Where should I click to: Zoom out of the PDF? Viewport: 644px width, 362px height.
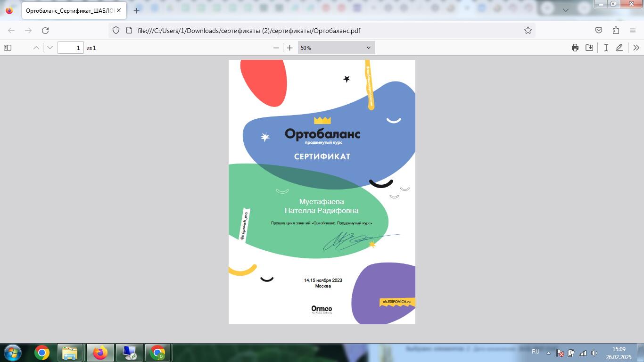coord(276,48)
